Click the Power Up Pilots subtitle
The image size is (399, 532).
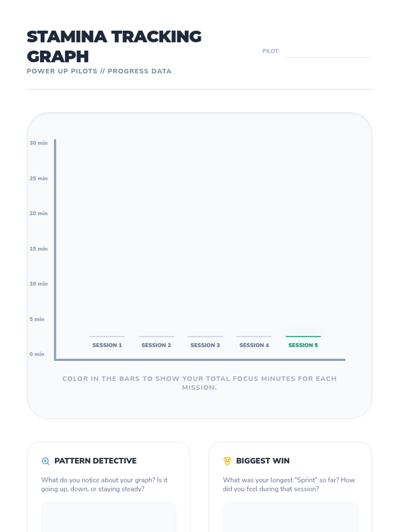pos(99,71)
